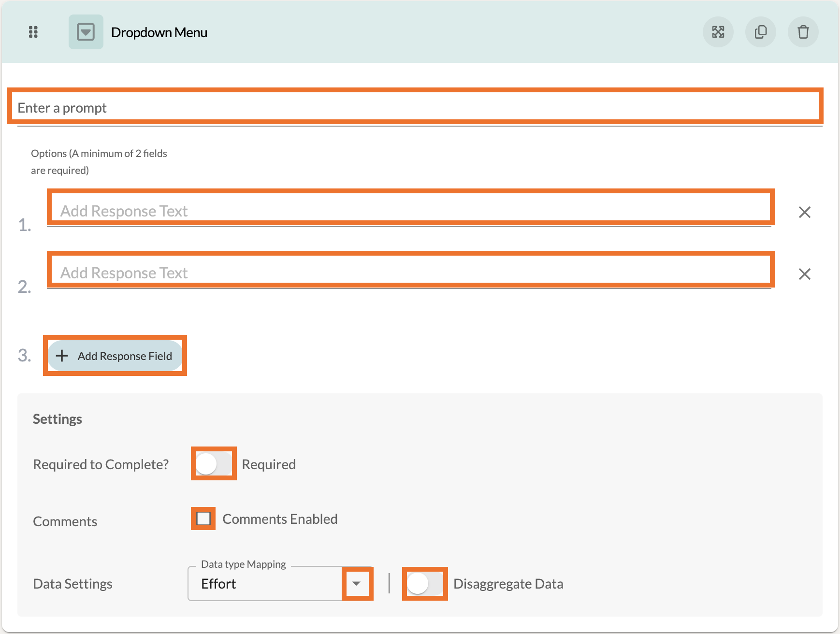Click the Effort value in Data type Mapping

coord(218,584)
